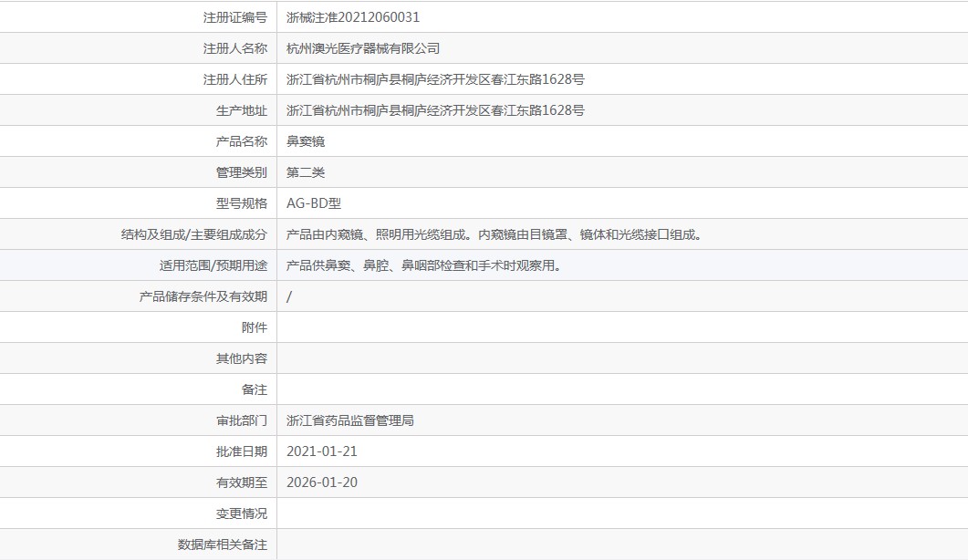
Task: Click the approval date 2021-01-21
Action: pos(322,451)
